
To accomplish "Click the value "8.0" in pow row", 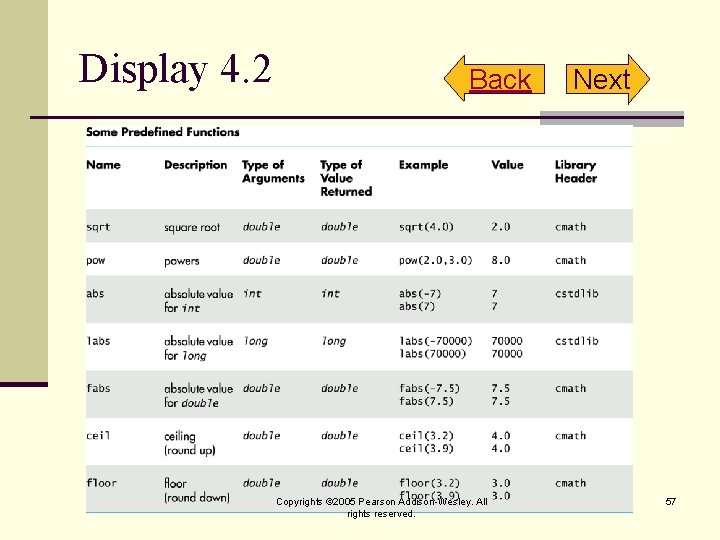I will pos(501,260).
